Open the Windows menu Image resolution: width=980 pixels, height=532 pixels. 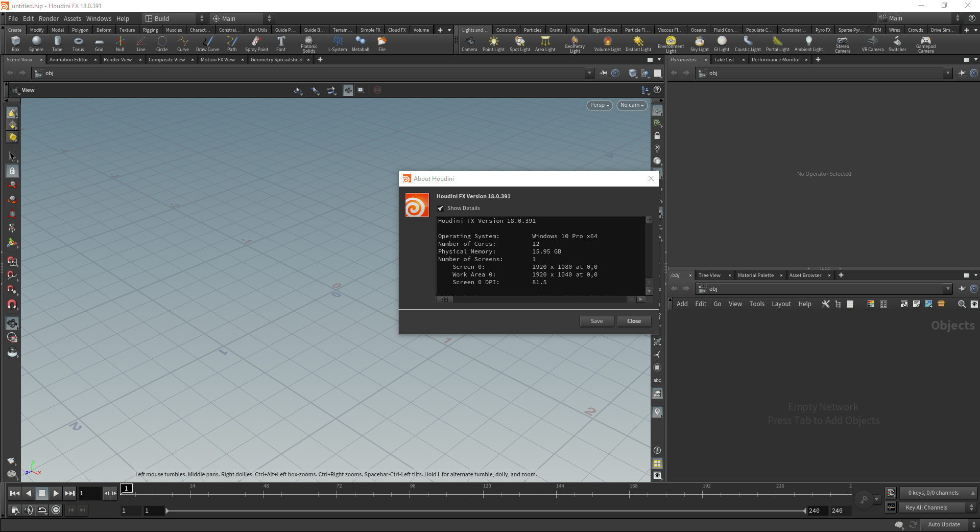[99, 18]
